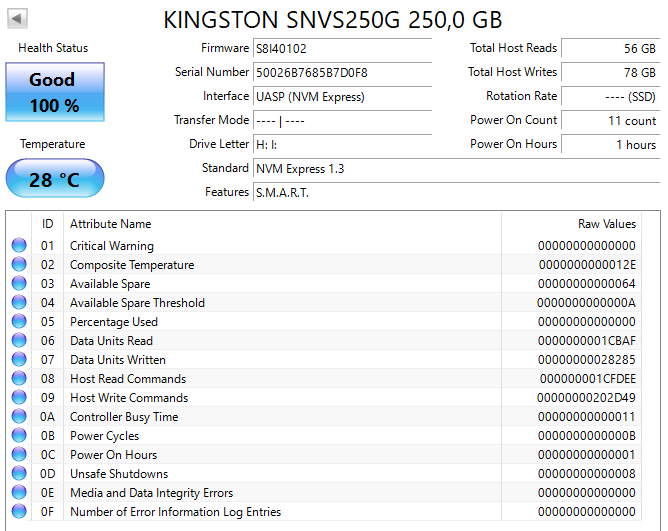Click the Raw Values column header
This screenshot has width=668, height=531.
click(606, 224)
